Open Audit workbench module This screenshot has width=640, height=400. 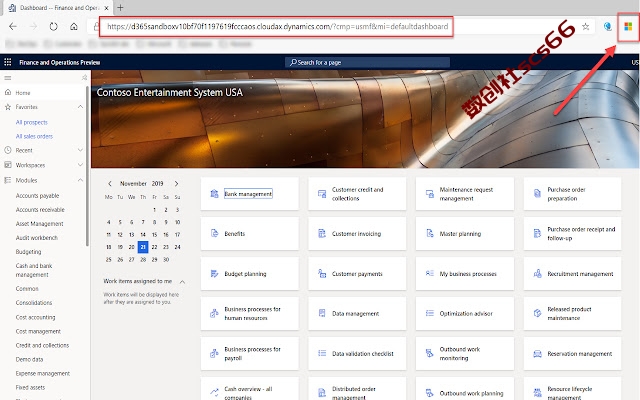tap(36, 238)
